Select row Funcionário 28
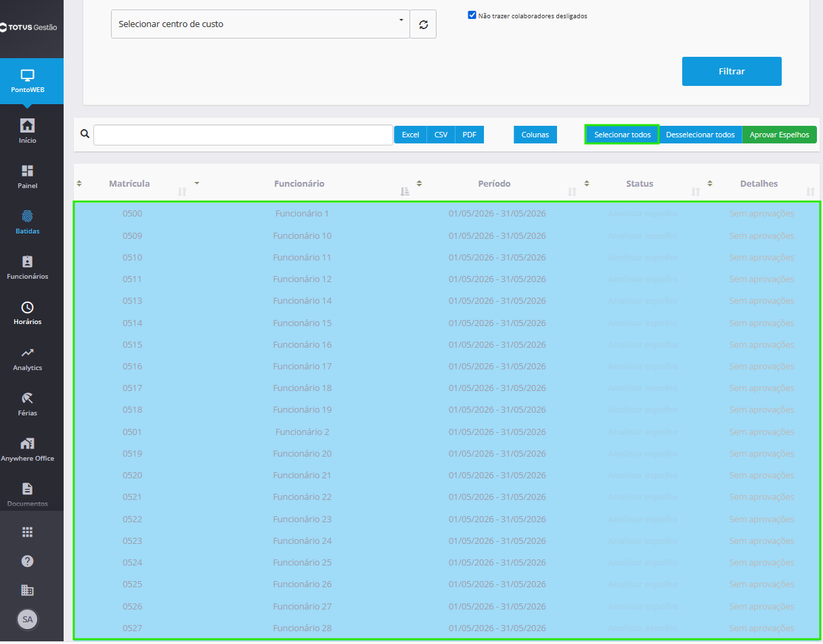Viewport: 823px width, 644px height. coord(447,628)
